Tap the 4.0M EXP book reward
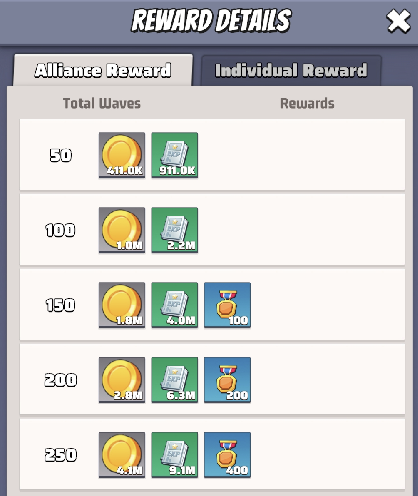This screenshot has height=496, width=418. click(x=175, y=305)
